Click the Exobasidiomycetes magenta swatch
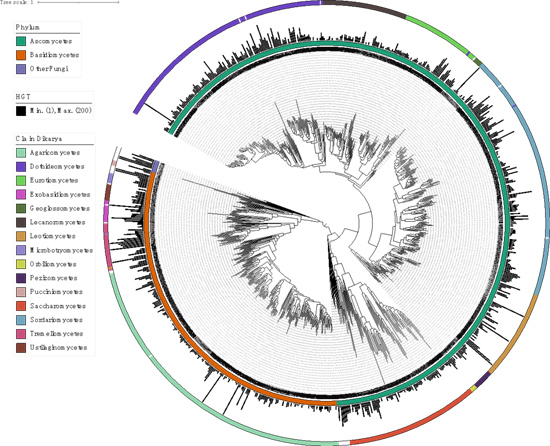 tap(21, 194)
